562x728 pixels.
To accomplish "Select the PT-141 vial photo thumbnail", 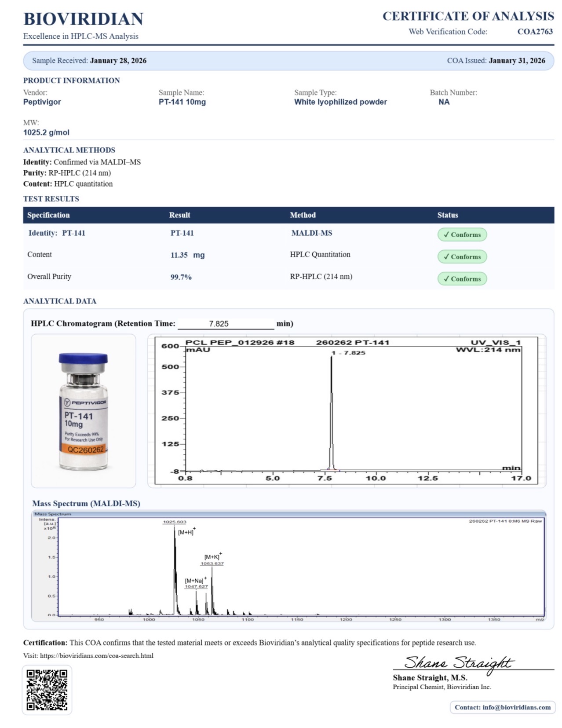I will coord(83,410).
